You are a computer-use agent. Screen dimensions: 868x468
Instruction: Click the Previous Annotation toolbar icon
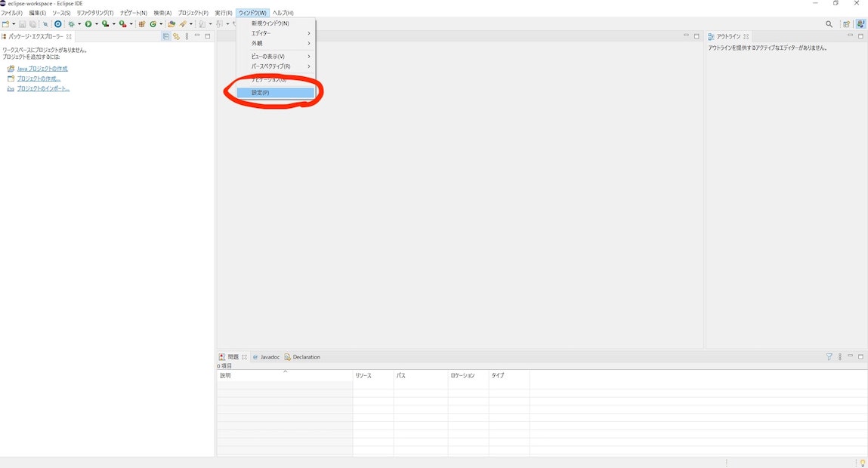click(x=219, y=24)
